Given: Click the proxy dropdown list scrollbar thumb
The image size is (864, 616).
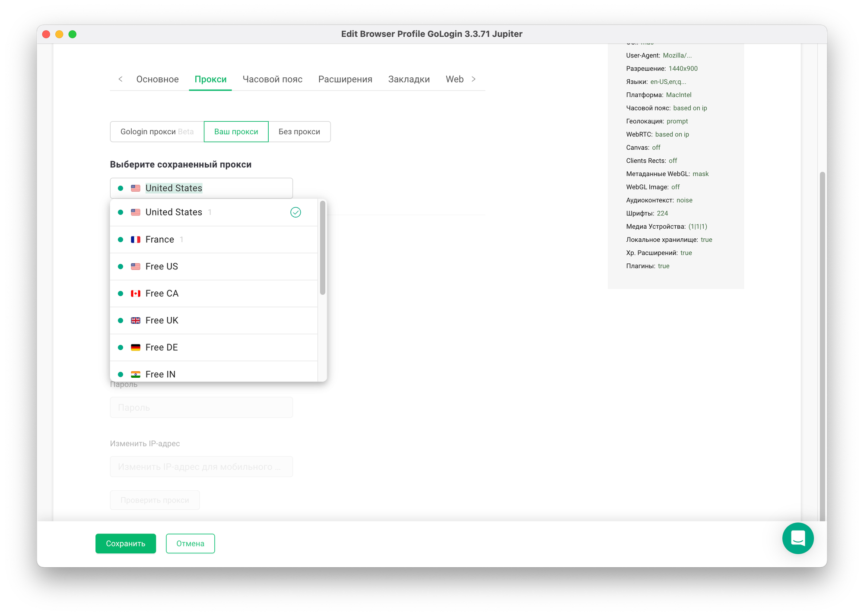Looking at the screenshot, I should (x=322, y=248).
